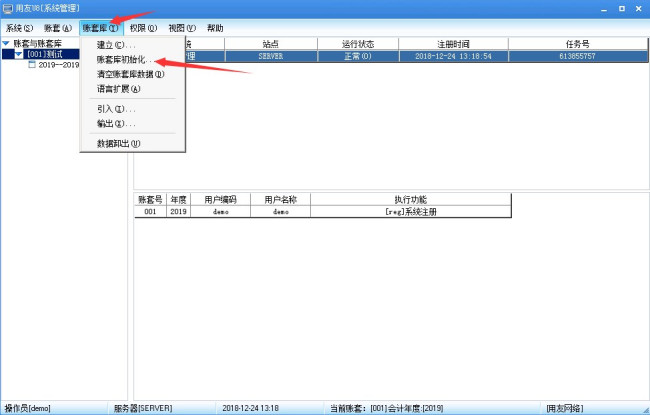Image resolution: width=650 pixels, height=415 pixels.
Task: Maximize the 用友U8 window
Action: [x=622, y=9]
